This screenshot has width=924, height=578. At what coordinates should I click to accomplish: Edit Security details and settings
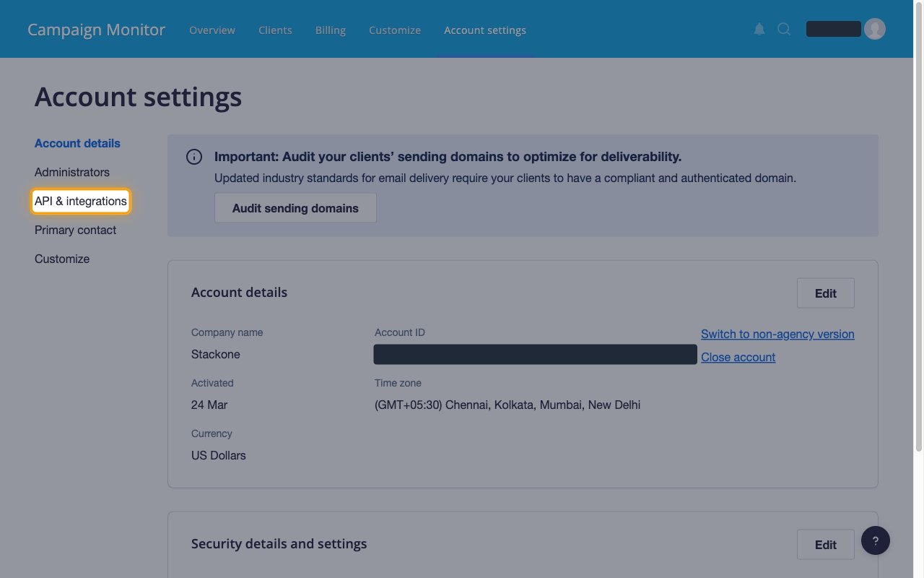(x=825, y=545)
